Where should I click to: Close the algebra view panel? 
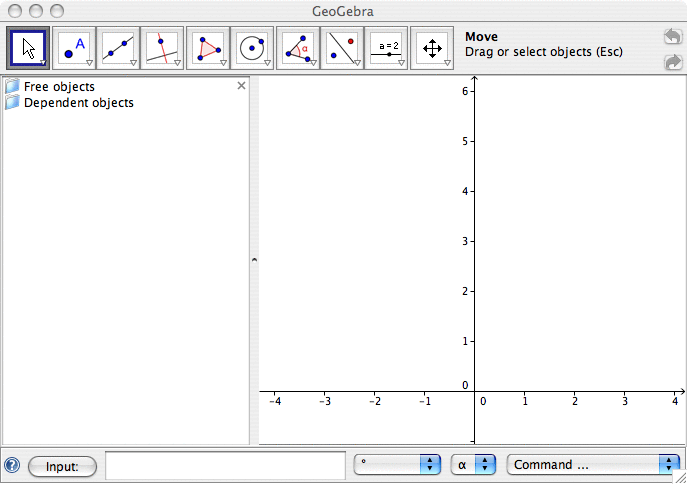pos(240,86)
